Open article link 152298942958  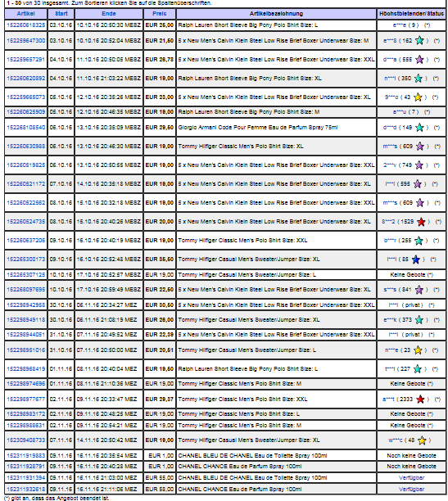coord(26,305)
